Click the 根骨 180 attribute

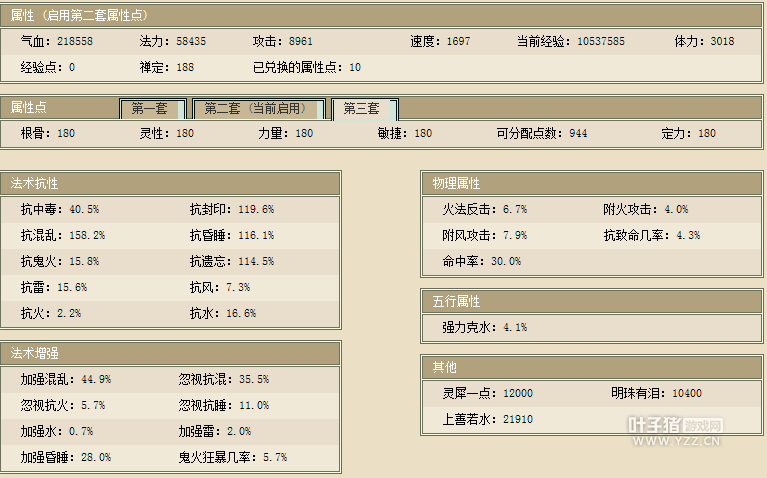click(x=47, y=134)
